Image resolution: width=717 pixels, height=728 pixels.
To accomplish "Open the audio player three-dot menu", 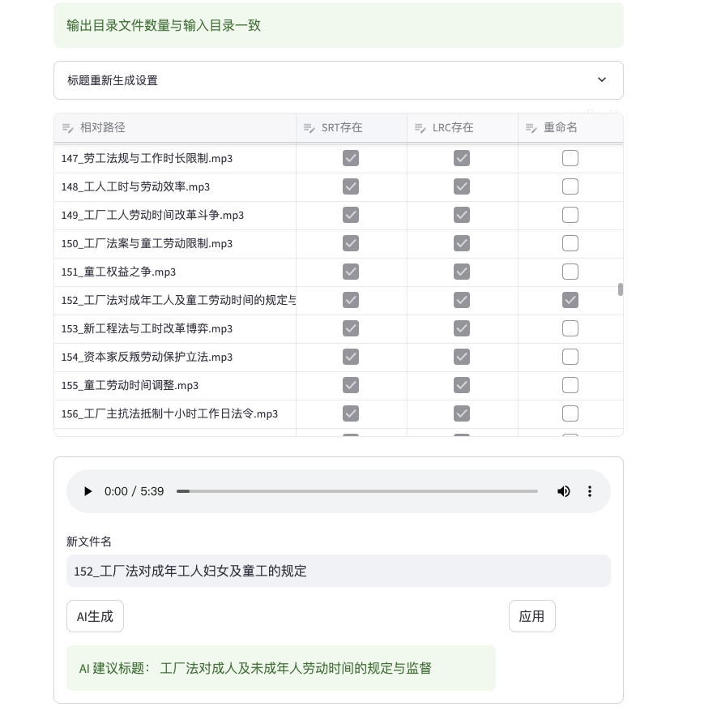I will click(590, 491).
